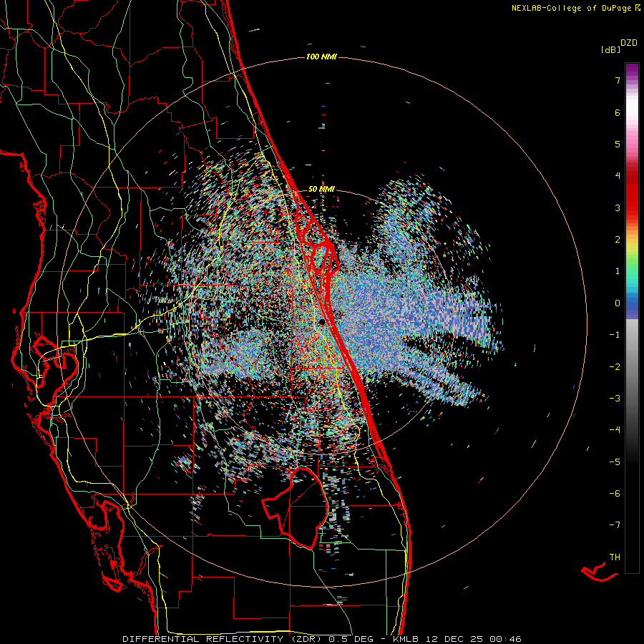The height and width of the screenshot is (644, 644).
Task: Click the -7 dB tick label
Action: pyautogui.click(x=615, y=525)
